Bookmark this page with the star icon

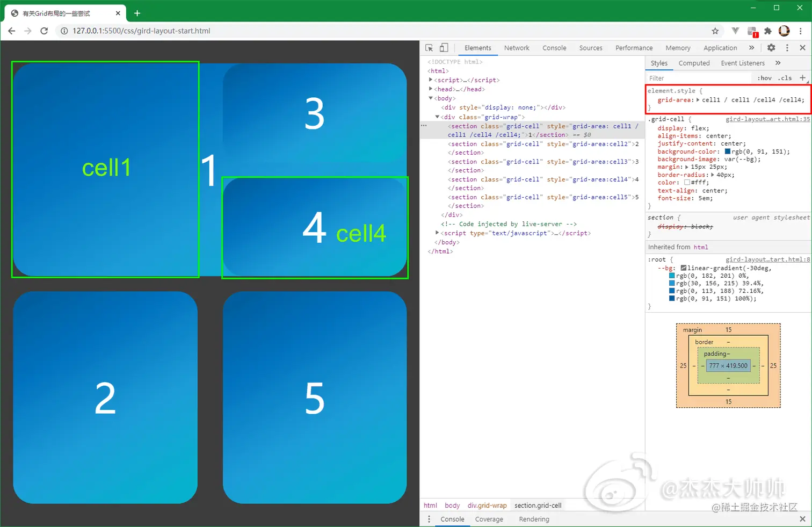coord(715,31)
